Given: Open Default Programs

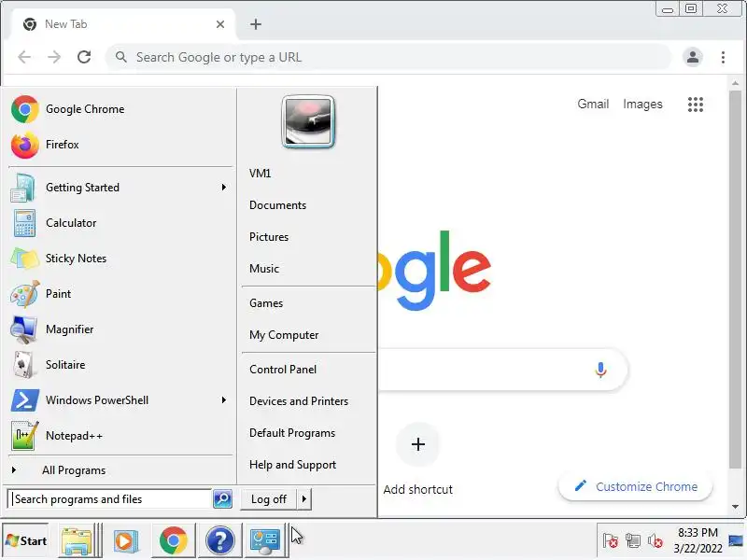Looking at the screenshot, I should (292, 433).
